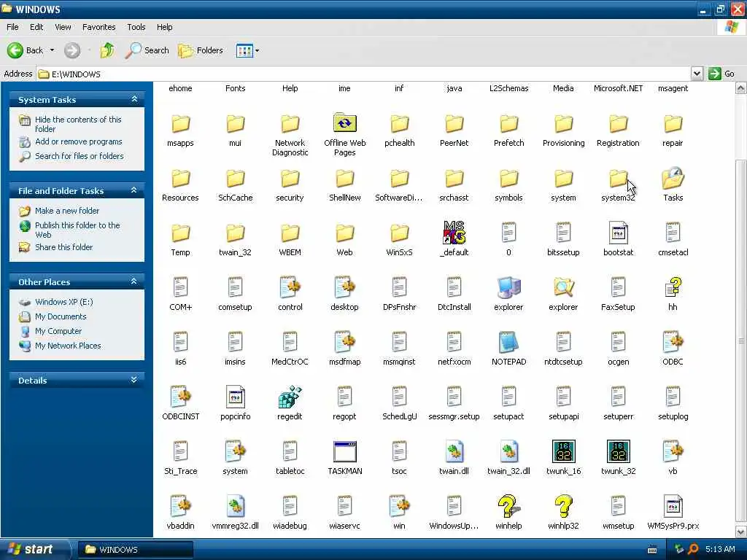
Task: Click the twunk_16 executable icon
Action: [x=563, y=452]
